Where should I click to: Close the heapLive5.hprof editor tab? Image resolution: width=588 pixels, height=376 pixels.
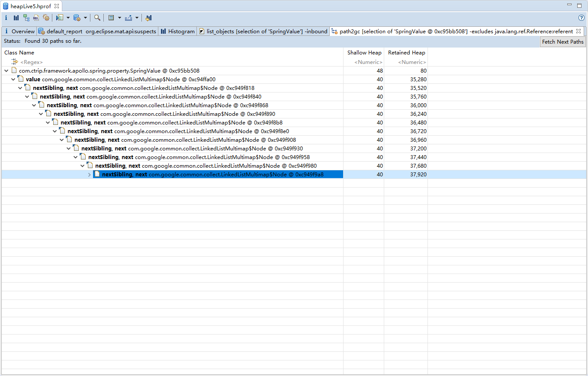(57, 6)
